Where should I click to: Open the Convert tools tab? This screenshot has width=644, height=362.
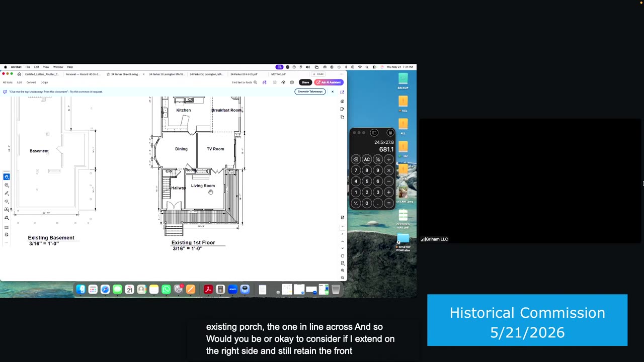[31, 82]
